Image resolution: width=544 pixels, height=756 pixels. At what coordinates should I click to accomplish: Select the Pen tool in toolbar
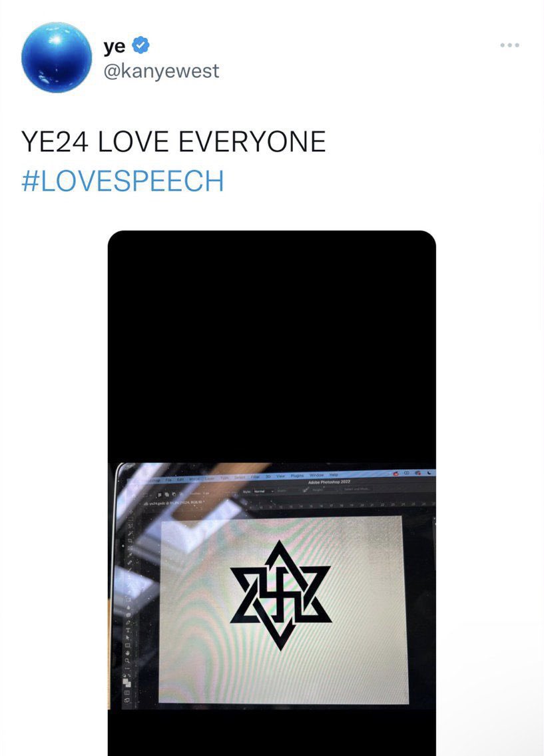point(128,622)
